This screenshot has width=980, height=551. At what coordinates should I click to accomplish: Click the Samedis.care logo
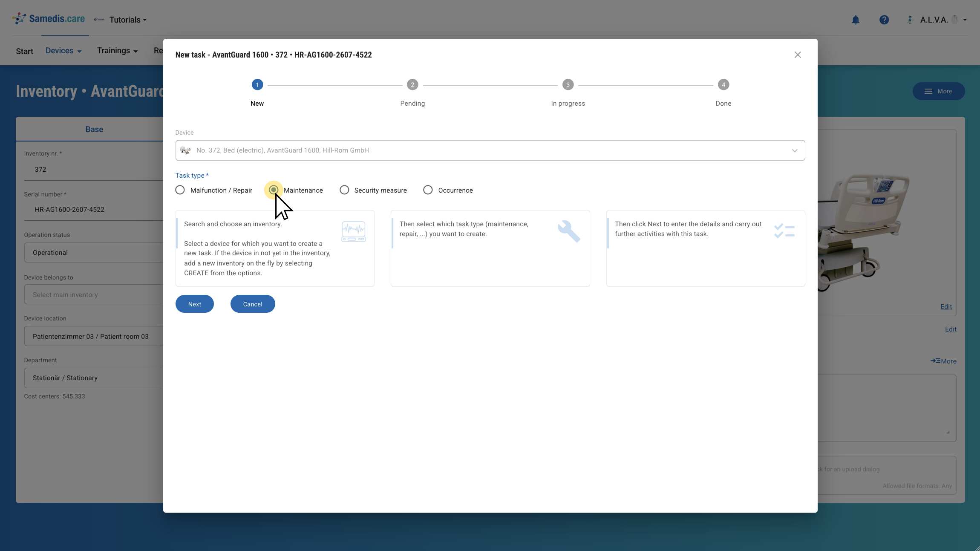[49, 19]
